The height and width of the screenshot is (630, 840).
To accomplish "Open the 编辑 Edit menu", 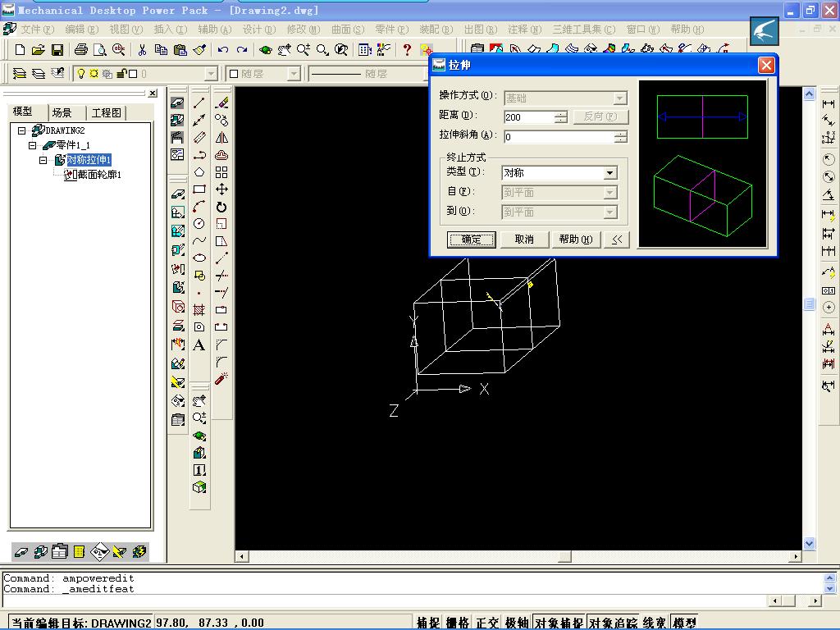I will pos(82,29).
